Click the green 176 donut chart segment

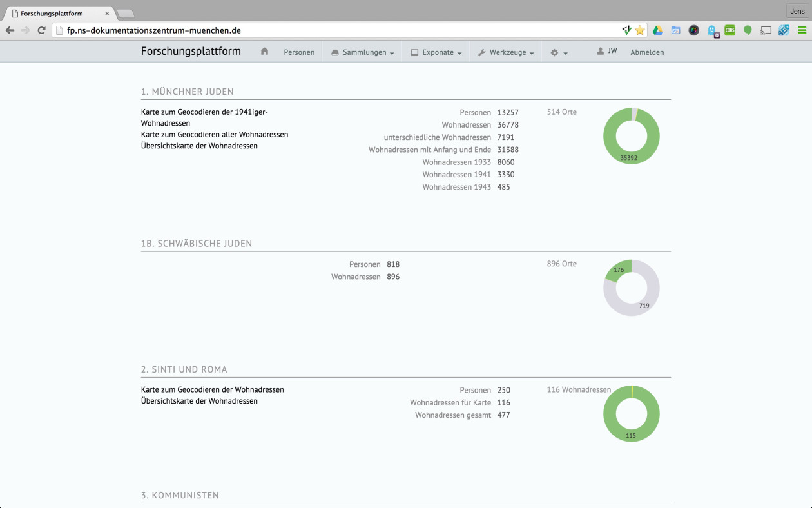point(617,271)
